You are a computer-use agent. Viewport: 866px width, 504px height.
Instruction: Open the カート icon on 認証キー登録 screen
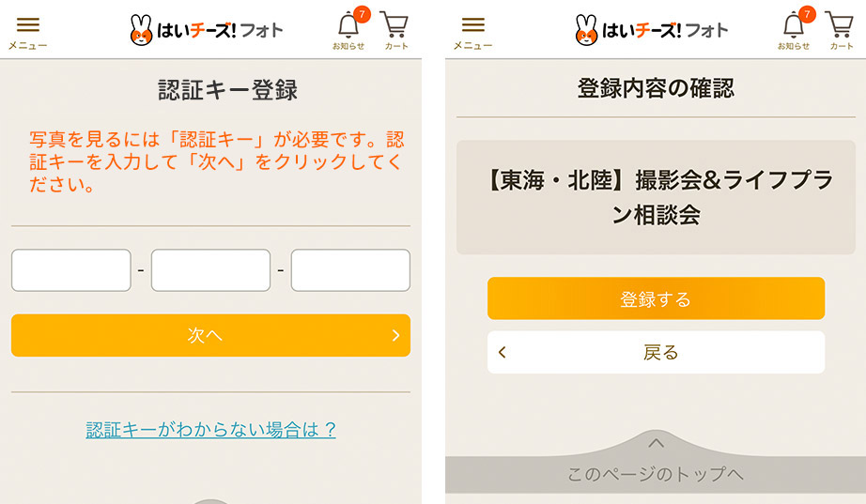point(396,29)
